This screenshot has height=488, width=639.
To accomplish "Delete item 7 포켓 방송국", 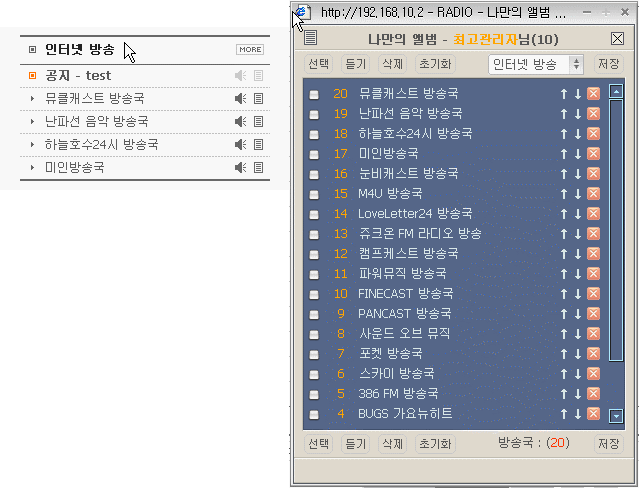I will point(593,353).
